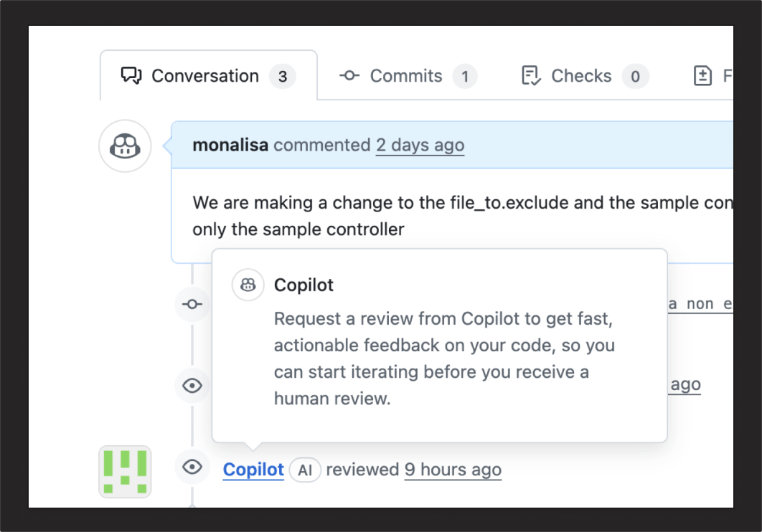
Task: Click the Checks count badge 0
Action: point(636,76)
